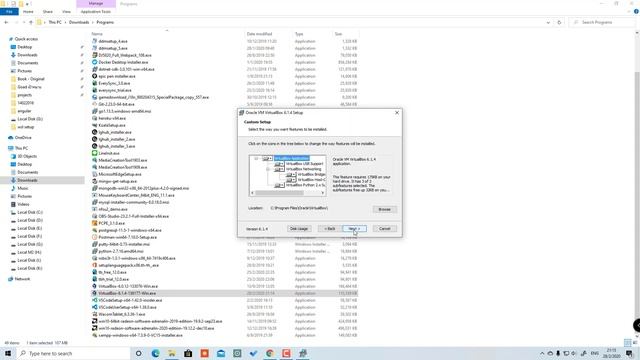The height and width of the screenshot is (360, 640).
Task: Open Network in navigation pane
Action: pyautogui.click(x=22, y=279)
